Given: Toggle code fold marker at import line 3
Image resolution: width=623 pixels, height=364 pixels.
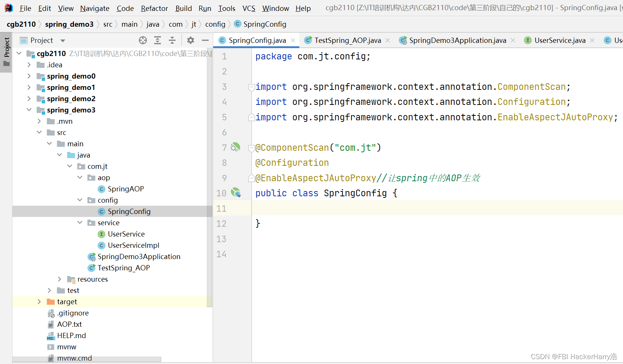Looking at the screenshot, I should pyautogui.click(x=251, y=87).
